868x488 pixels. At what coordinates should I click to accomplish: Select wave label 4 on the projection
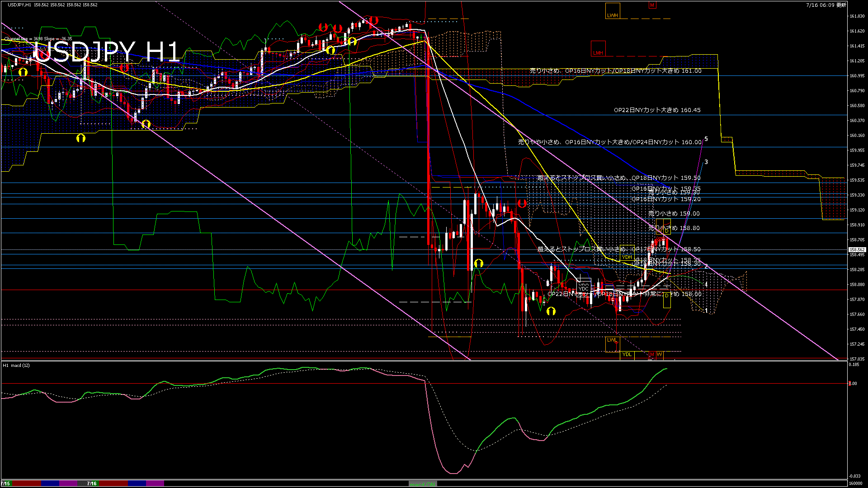pyautogui.click(x=706, y=285)
